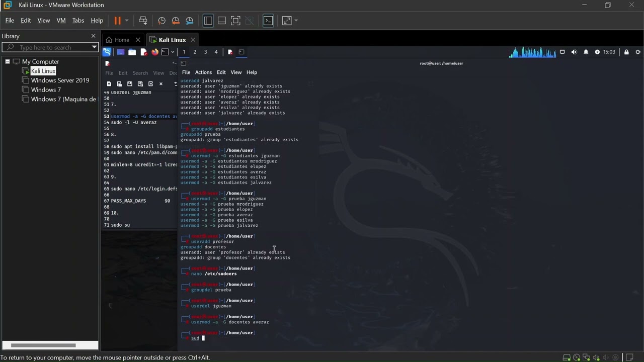The width and height of the screenshot is (644, 362).
Task: Lock the Kali screen
Action: coord(626,52)
